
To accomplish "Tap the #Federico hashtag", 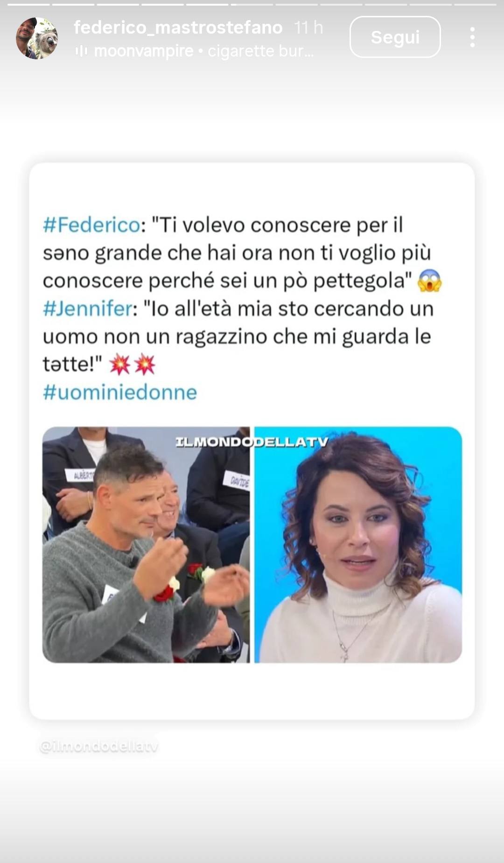I will click(91, 225).
